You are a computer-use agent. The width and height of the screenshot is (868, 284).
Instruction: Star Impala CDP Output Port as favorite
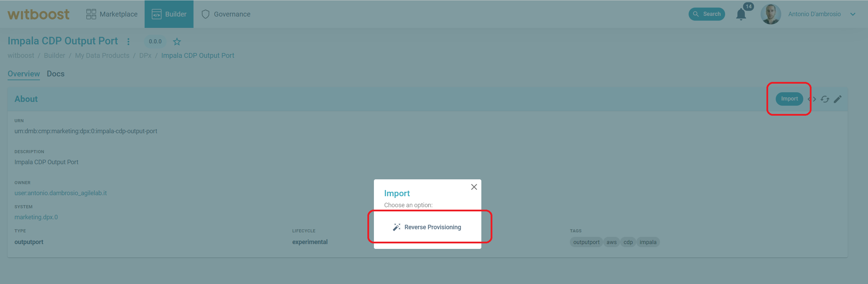click(177, 42)
